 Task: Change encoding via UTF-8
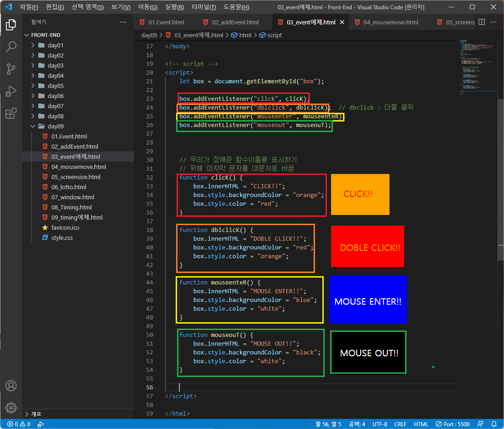[x=379, y=424]
